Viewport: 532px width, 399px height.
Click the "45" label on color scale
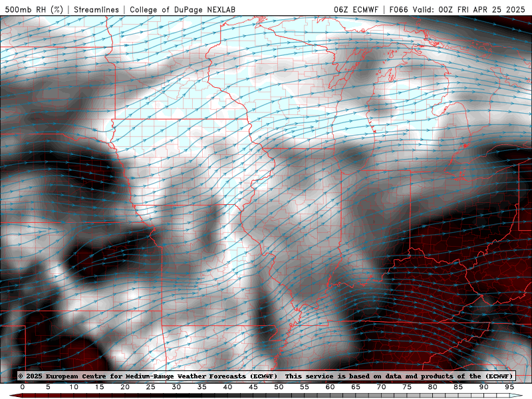253,387
